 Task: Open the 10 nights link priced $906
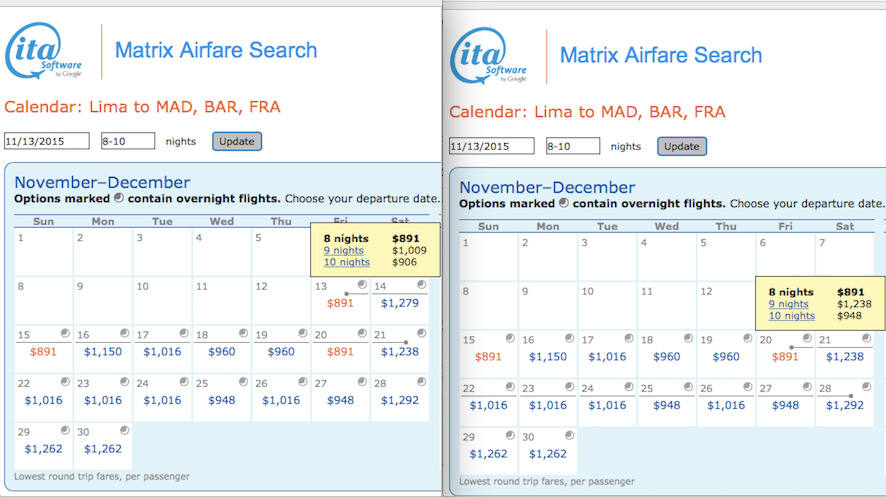(347, 262)
